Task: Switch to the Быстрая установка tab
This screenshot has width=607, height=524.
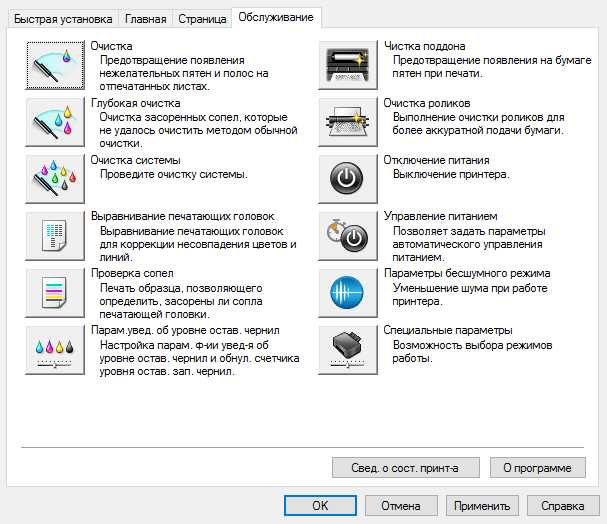Action: tap(63, 19)
